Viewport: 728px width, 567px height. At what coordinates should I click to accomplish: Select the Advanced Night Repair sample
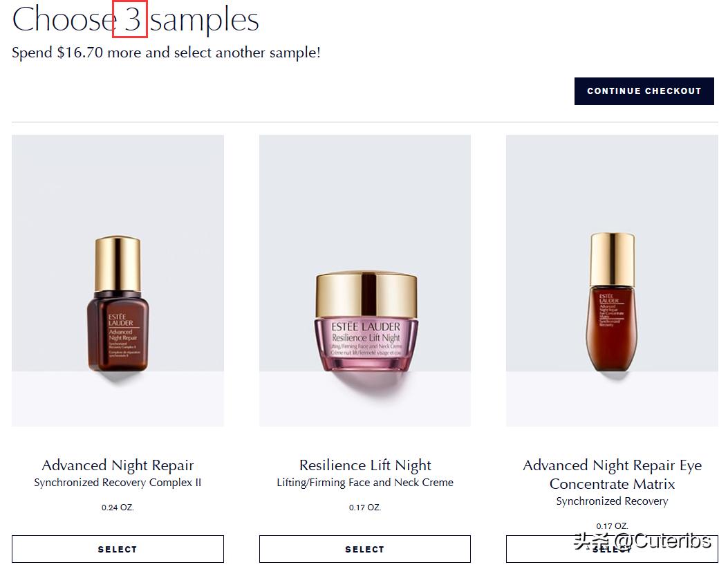[118, 549]
